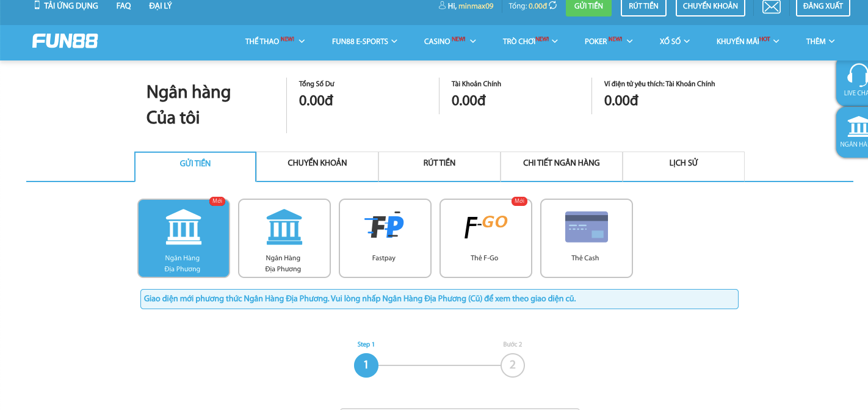Click the Tổng 0.00đ header balance
Image resolution: width=868 pixels, height=410 pixels.
pos(528,6)
